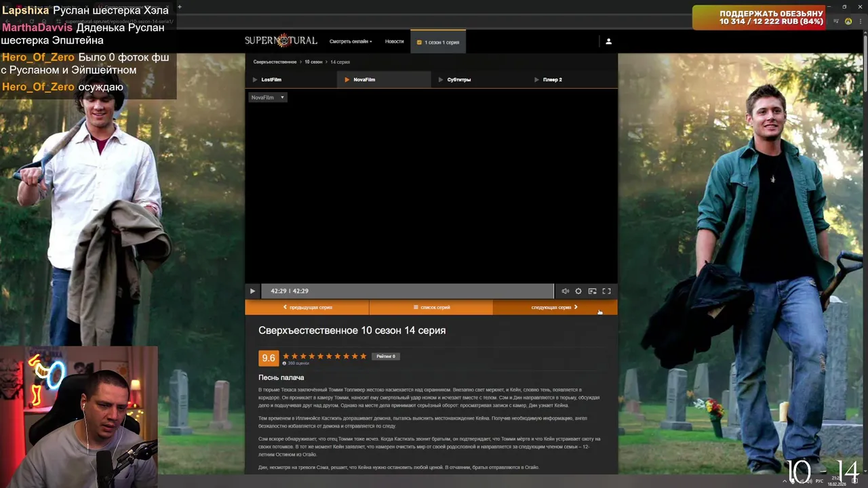The width and height of the screenshot is (868, 488).
Task: Rate with the tenth star
Action: [x=363, y=357]
